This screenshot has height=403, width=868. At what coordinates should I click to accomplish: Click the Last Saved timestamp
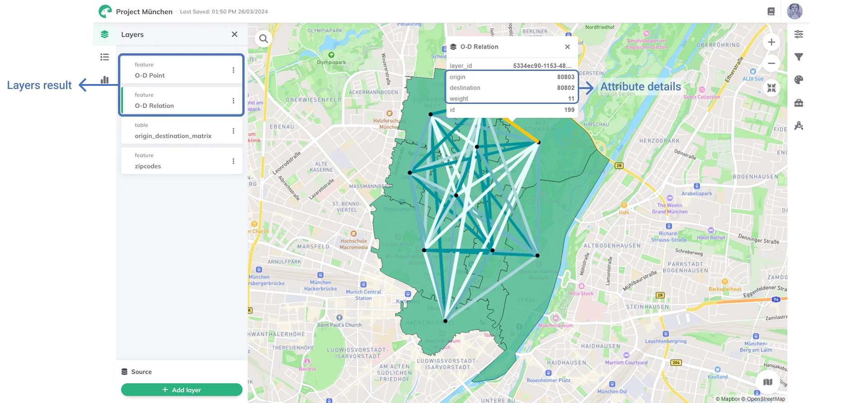point(224,12)
